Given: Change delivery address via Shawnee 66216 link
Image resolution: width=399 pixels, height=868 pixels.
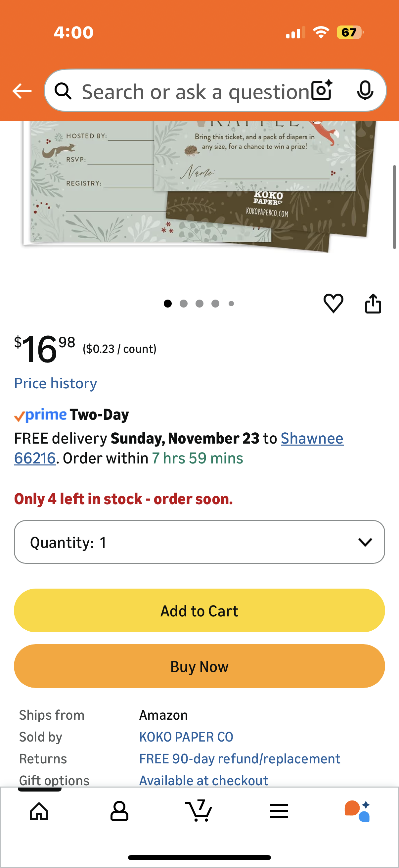Looking at the screenshot, I should (x=312, y=438).
